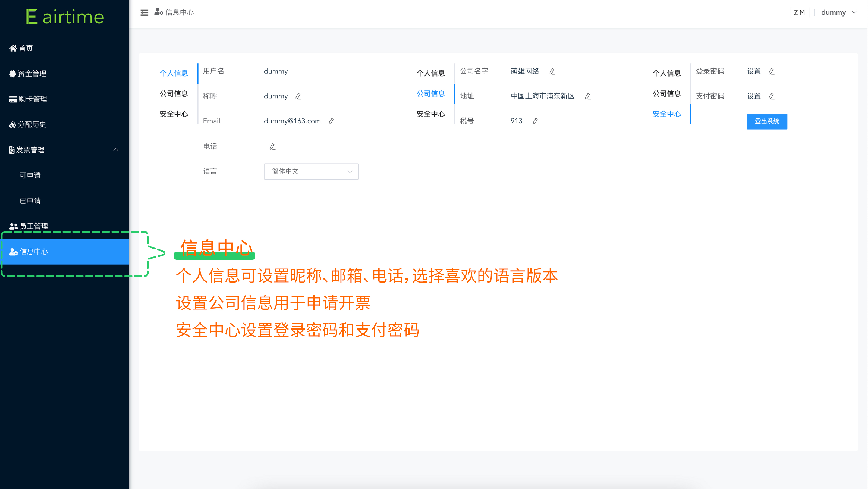Click the user-gear icon in the 信息中心 sidebar item
This screenshot has height=489, width=868.
click(14, 252)
